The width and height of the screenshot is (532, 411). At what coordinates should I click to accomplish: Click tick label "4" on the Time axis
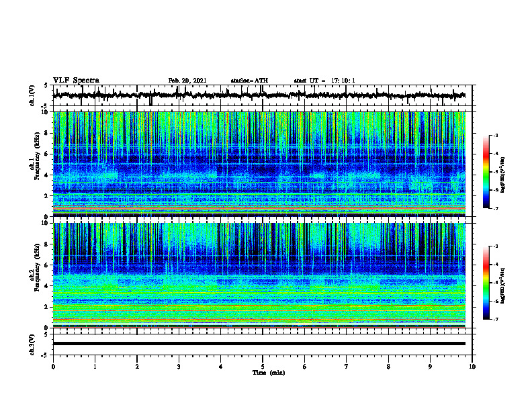click(x=221, y=367)
